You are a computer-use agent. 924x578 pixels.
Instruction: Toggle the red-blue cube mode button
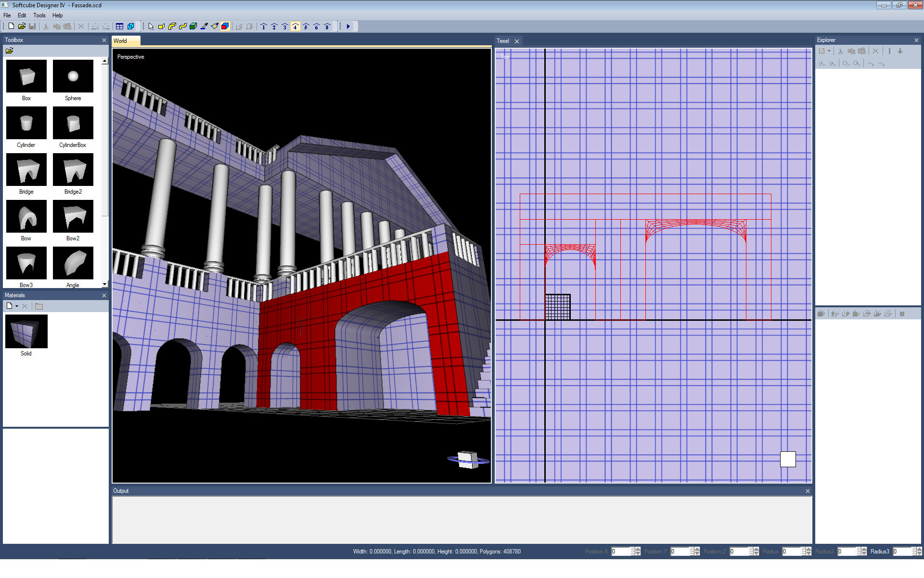click(x=225, y=26)
